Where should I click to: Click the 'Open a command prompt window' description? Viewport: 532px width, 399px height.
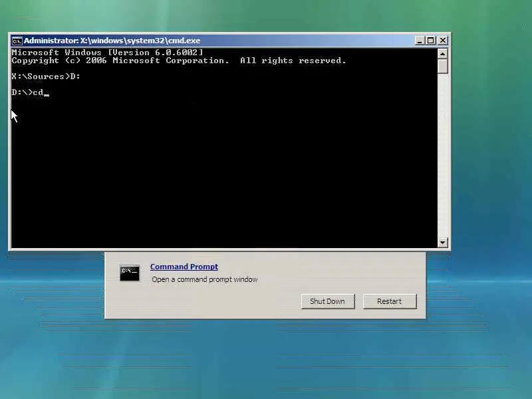pyautogui.click(x=205, y=279)
